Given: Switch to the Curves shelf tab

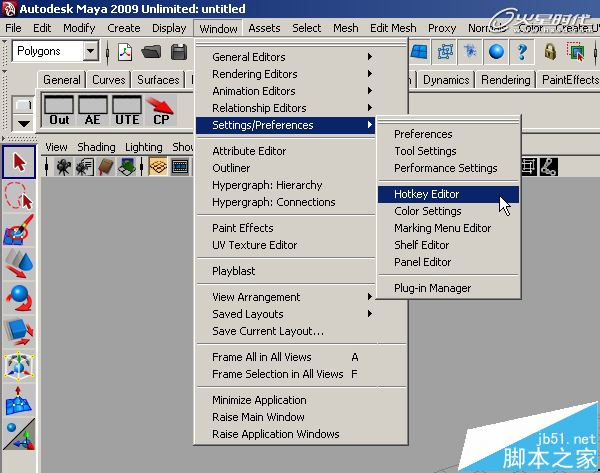Looking at the screenshot, I should point(109,80).
